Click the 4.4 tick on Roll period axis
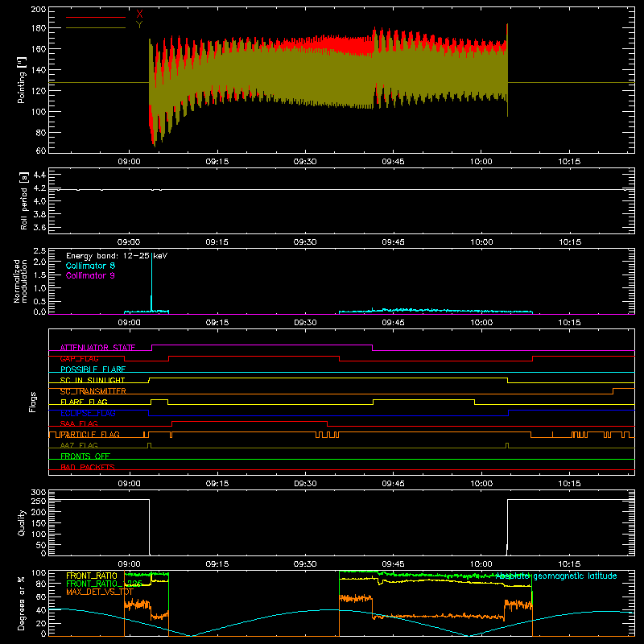Screen dimensions: 644x644 [x=39, y=175]
